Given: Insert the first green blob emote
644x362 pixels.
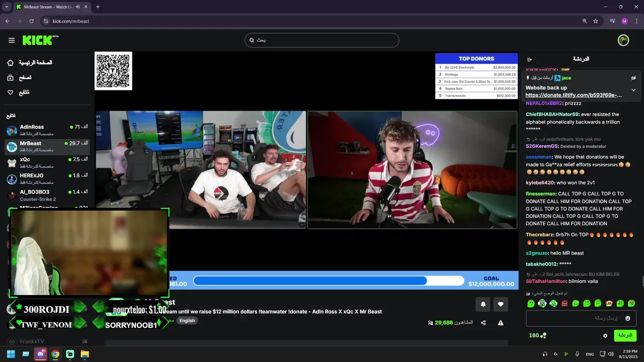Looking at the screenshot, I should coord(531,303).
